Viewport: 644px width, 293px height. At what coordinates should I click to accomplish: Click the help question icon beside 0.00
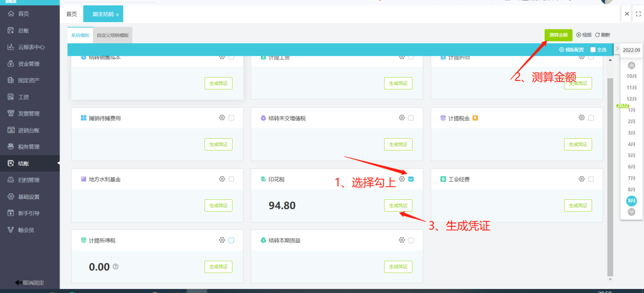[115, 267]
